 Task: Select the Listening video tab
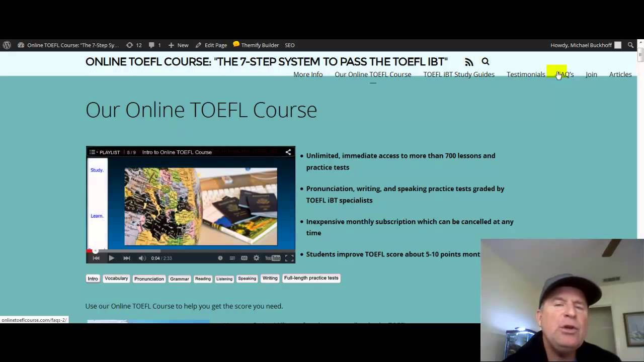224,279
